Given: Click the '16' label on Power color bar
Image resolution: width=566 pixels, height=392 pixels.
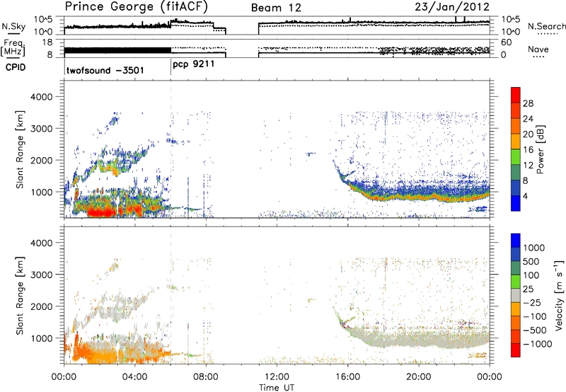Looking at the screenshot, I should pyautogui.click(x=528, y=150).
